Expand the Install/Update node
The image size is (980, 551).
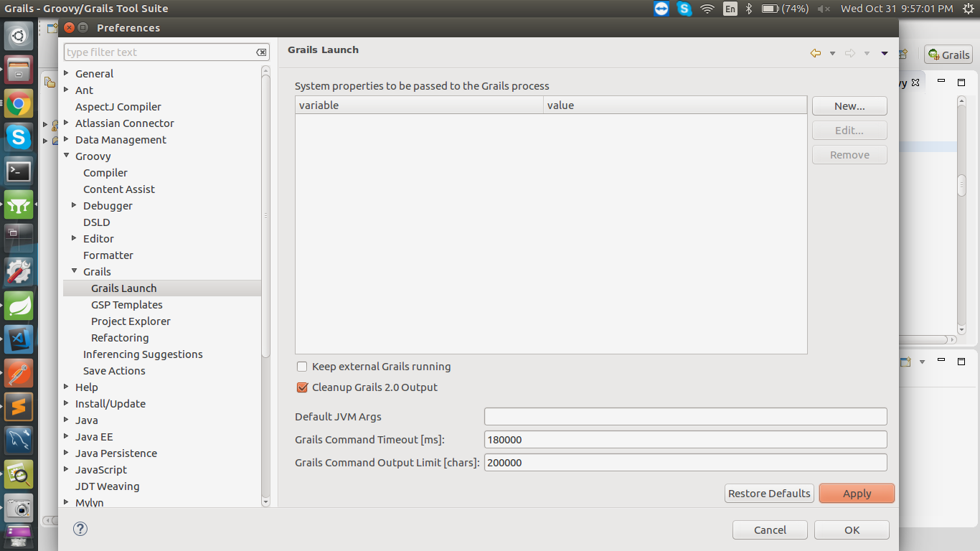point(67,403)
